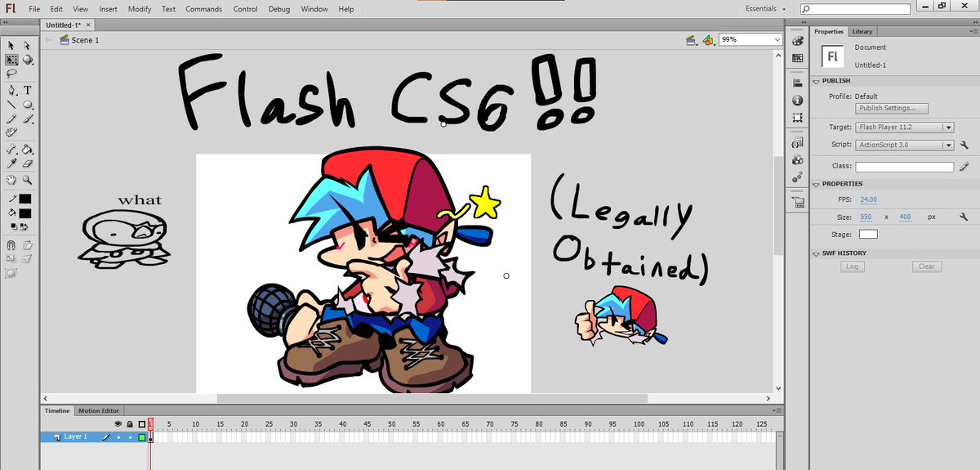The height and width of the screenshot is (470, 980).
Task: Select the 3D Rotation tool
Action: point(27,60)
